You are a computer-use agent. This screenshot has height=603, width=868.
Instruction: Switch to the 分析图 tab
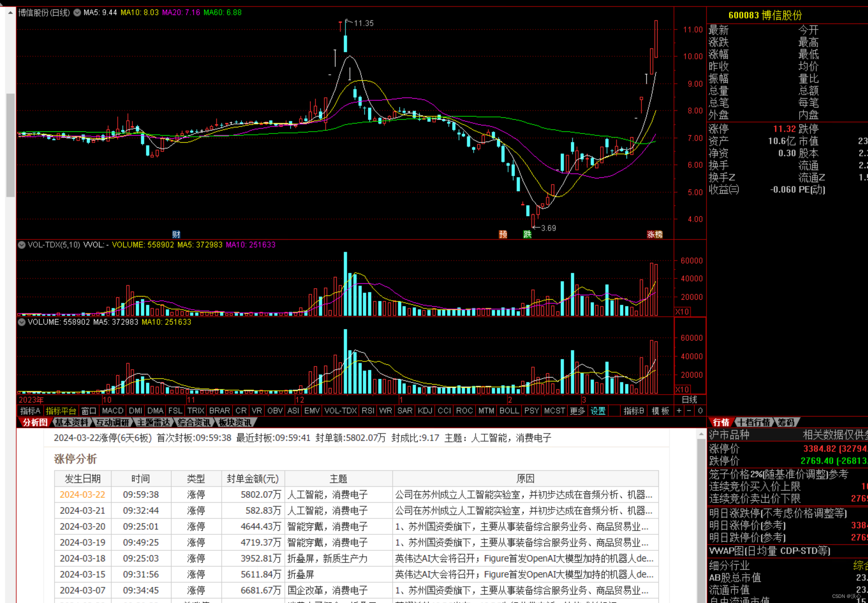pos(35,422)
